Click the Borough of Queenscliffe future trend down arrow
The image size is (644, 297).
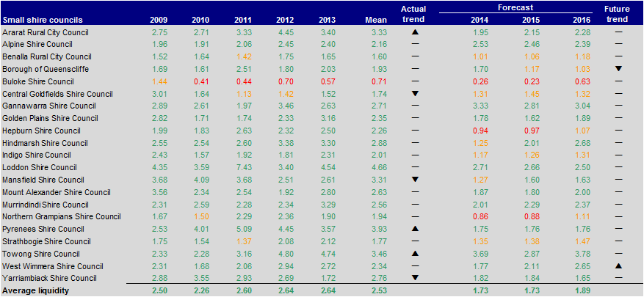coord(618,69)
